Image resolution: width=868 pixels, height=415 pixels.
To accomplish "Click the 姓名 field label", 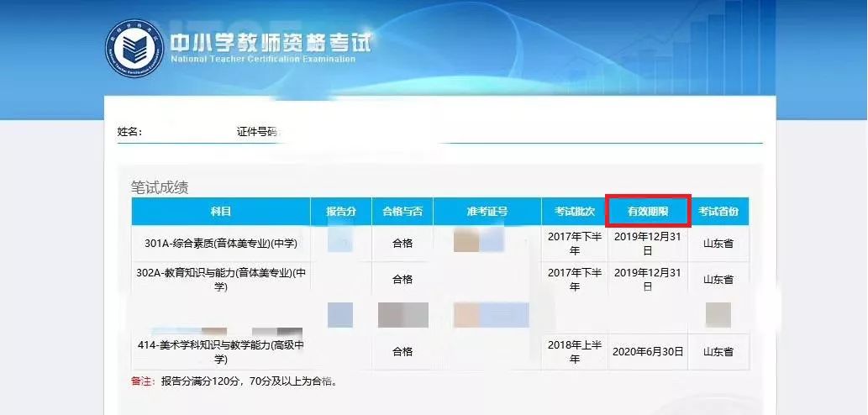I will pos(129,132).
